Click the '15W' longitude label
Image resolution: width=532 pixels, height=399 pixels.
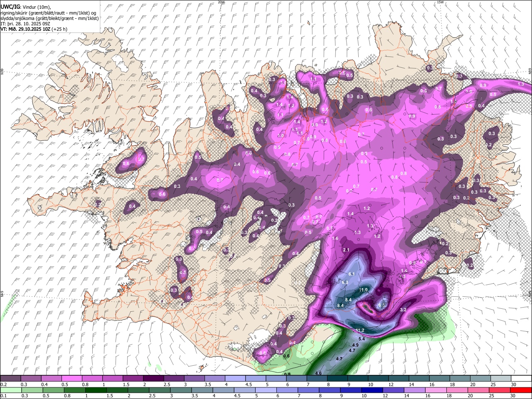(440, 2)
